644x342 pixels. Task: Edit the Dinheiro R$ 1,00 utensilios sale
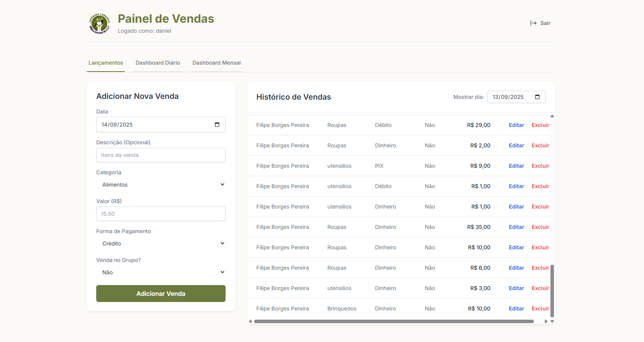tap(516, 207)
